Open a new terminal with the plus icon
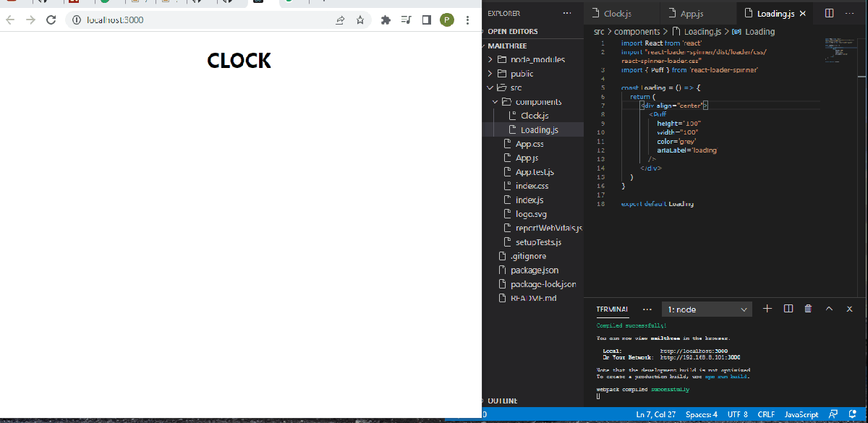868x423 pixels. pos(767,308)
